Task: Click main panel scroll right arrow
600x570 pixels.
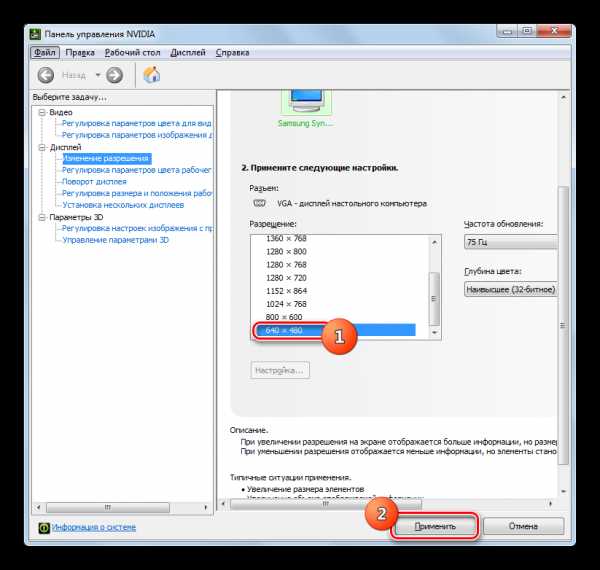Action: click(x=551, y=504)
